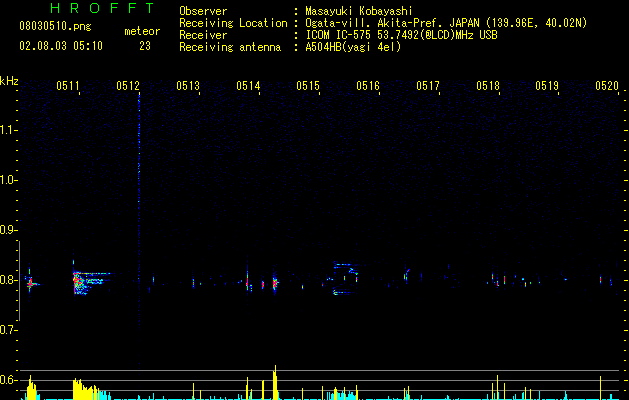Click the kHz axis unit label
The width and height of the screenshot is (629, 400).
pyautogui.click(x=9, y=81)
